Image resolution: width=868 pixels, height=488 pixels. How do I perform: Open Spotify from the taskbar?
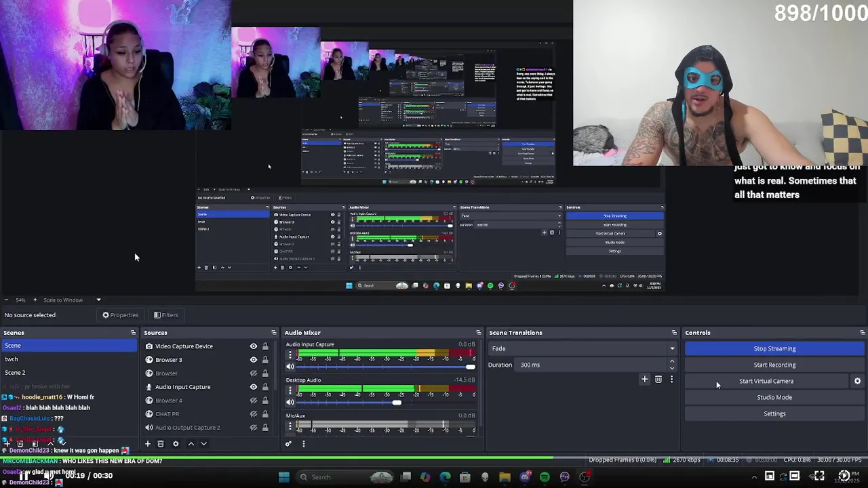[545, 477]
